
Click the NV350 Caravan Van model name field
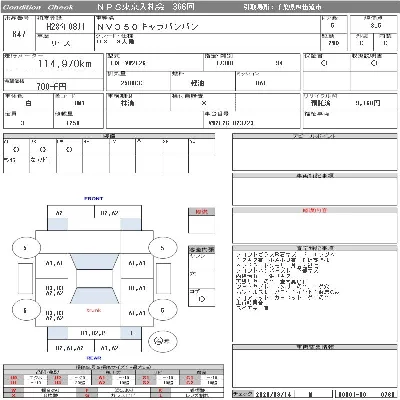point(148,27)
